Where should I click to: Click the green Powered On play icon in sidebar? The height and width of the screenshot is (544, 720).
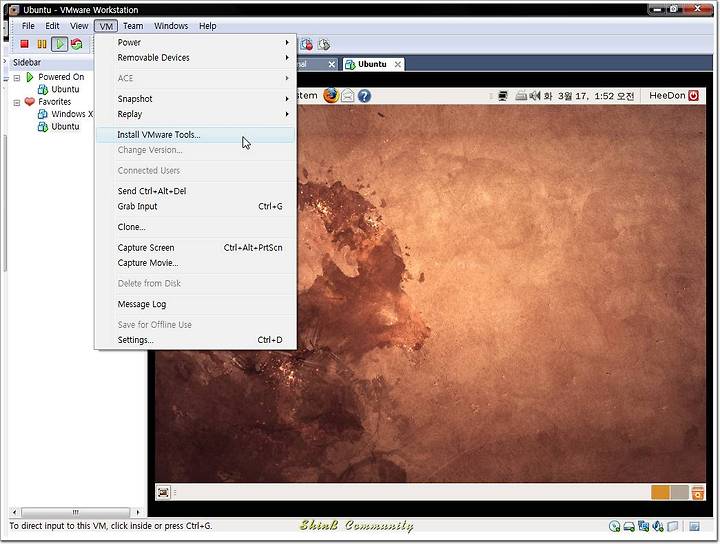(30, 77)
